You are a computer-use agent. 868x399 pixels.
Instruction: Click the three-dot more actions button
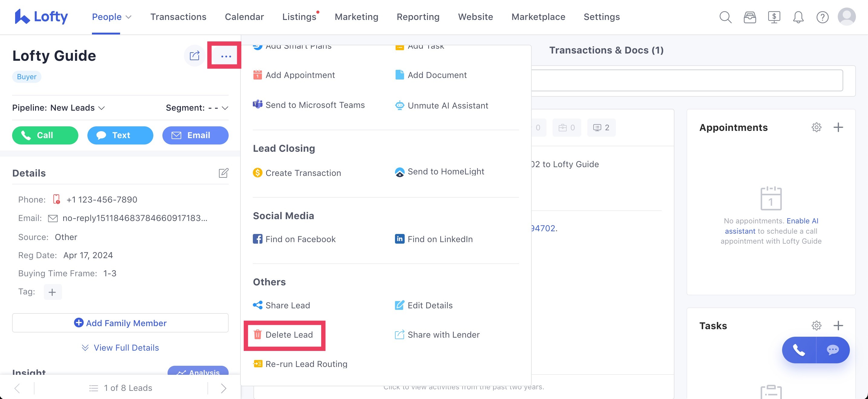click(x=226, y=56)
